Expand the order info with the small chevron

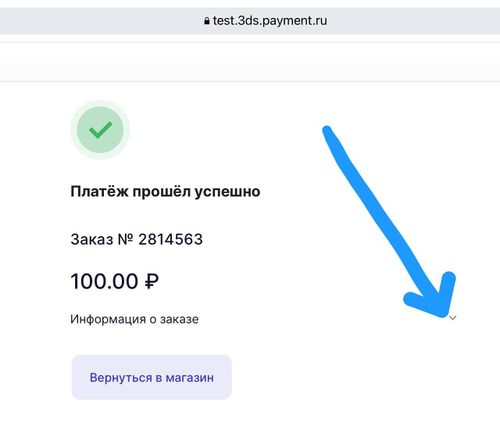coord(452,318)
